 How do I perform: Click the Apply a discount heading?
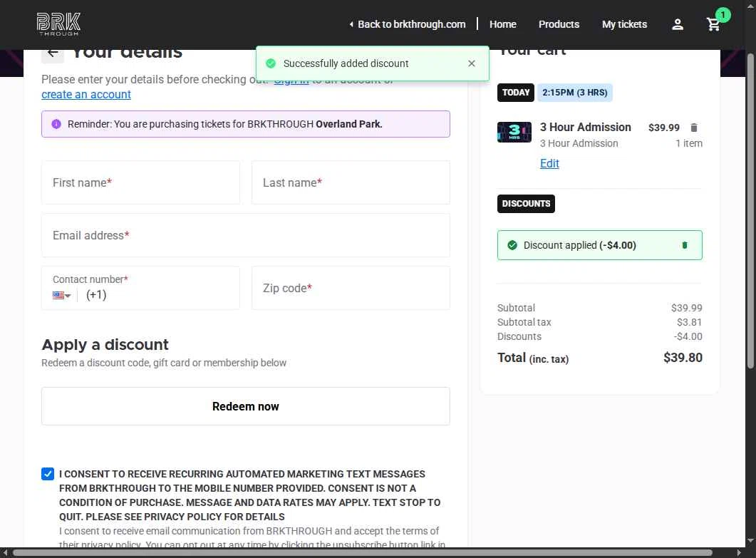coord(105,344)
